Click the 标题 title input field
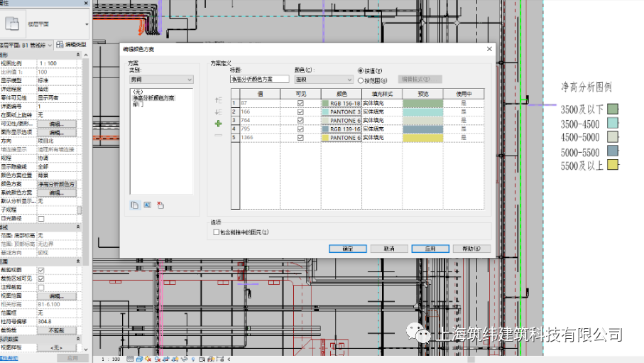Viewport: 644px width, 363px height. coord(260,79)
